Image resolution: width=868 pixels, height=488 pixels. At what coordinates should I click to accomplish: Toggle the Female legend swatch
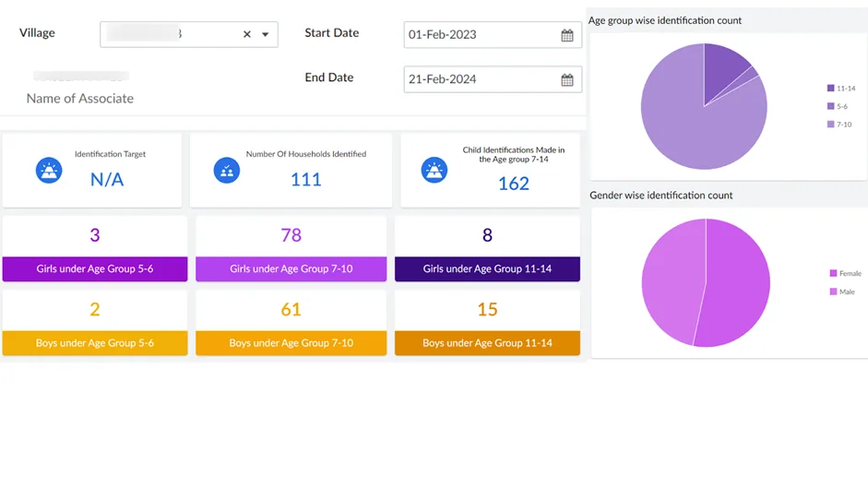833,273
